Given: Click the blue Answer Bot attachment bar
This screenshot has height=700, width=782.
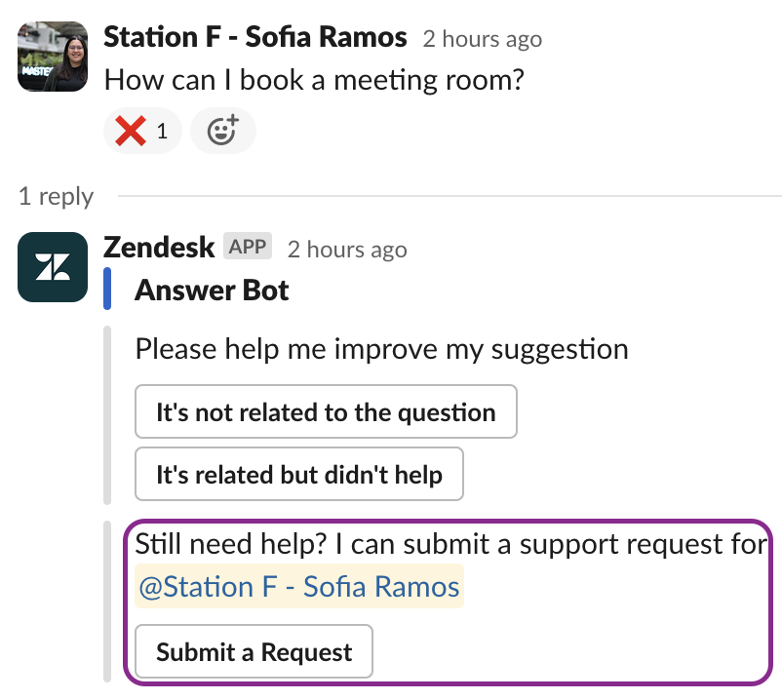Looking at the screenshot, I should tap(107, 289).
